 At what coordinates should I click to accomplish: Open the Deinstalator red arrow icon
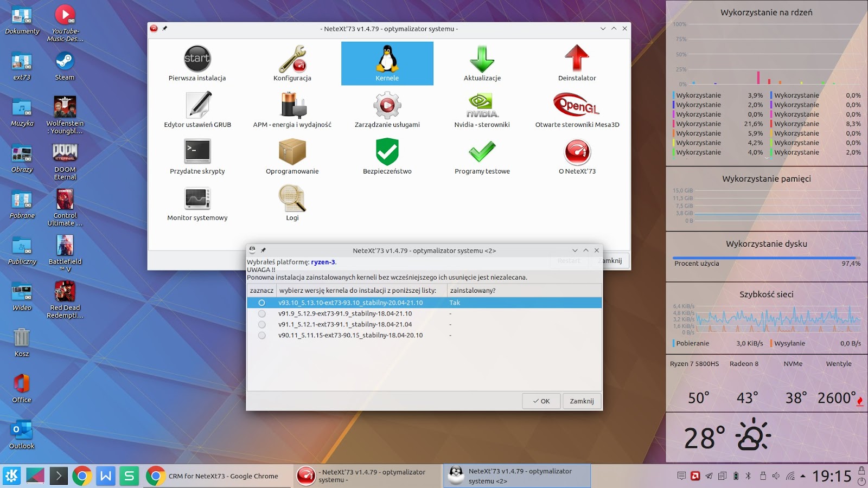point(577,63)
